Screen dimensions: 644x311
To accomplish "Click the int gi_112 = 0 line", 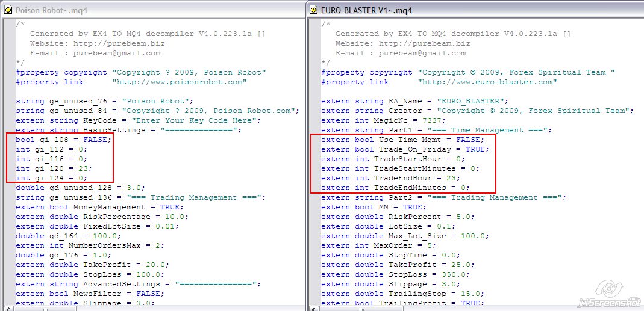I will point(52,149).
